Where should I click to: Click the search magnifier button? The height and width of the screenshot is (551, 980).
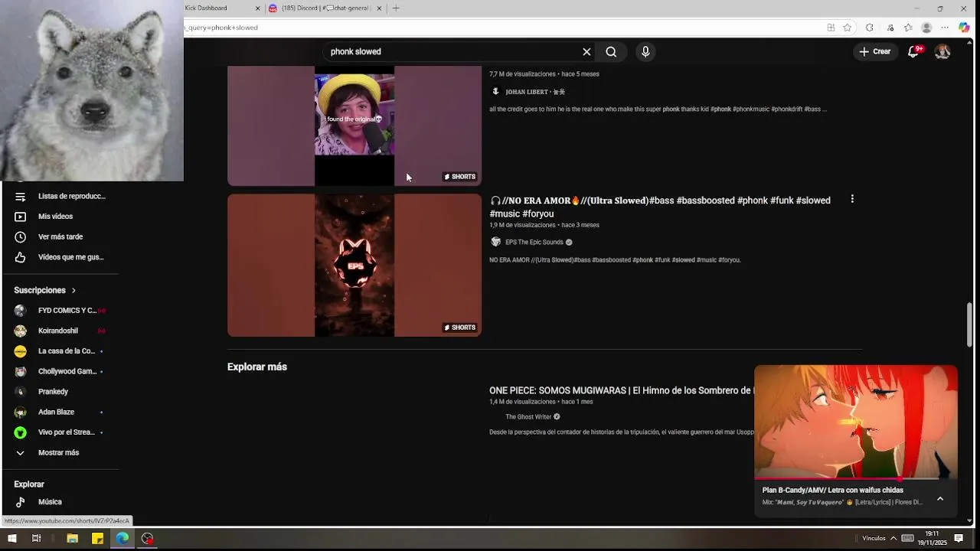pos(611,52)
